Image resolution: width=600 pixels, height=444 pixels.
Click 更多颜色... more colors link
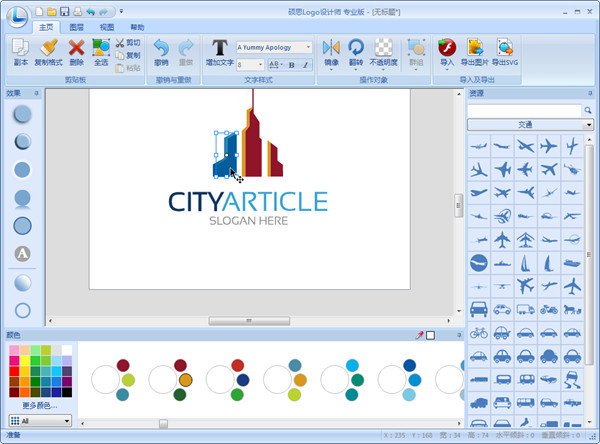(x=40, y=405)
